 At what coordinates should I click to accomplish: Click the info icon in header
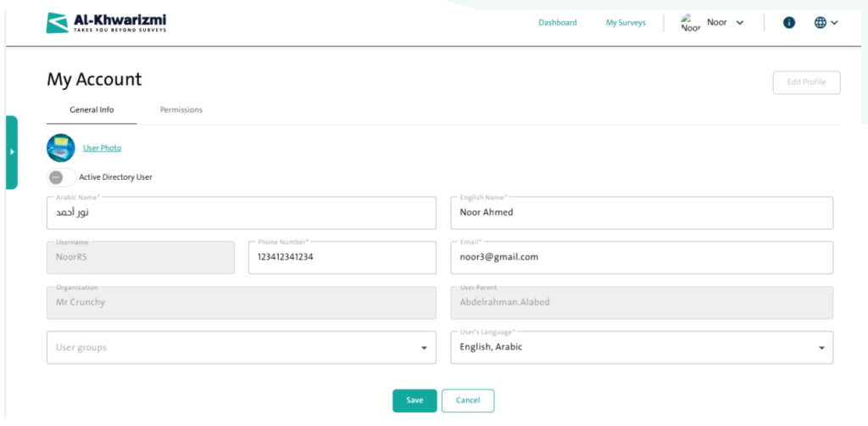788,23
